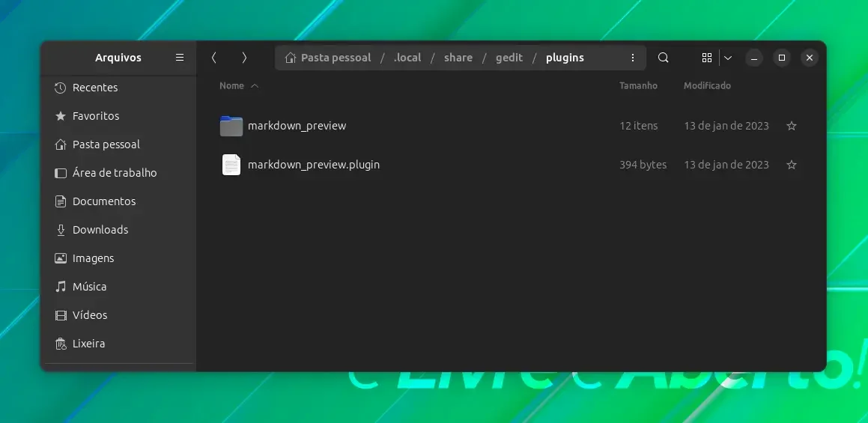Viewport: 868px width, 423px height.
Task: Go back with the left arrow
Action: click(x=213, y=58)
